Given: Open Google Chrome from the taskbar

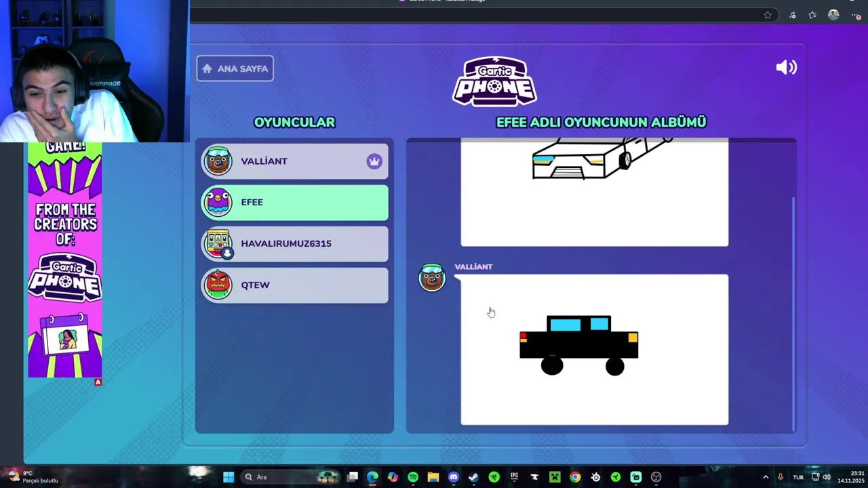Looking at the screenshot, I should 575,477.
